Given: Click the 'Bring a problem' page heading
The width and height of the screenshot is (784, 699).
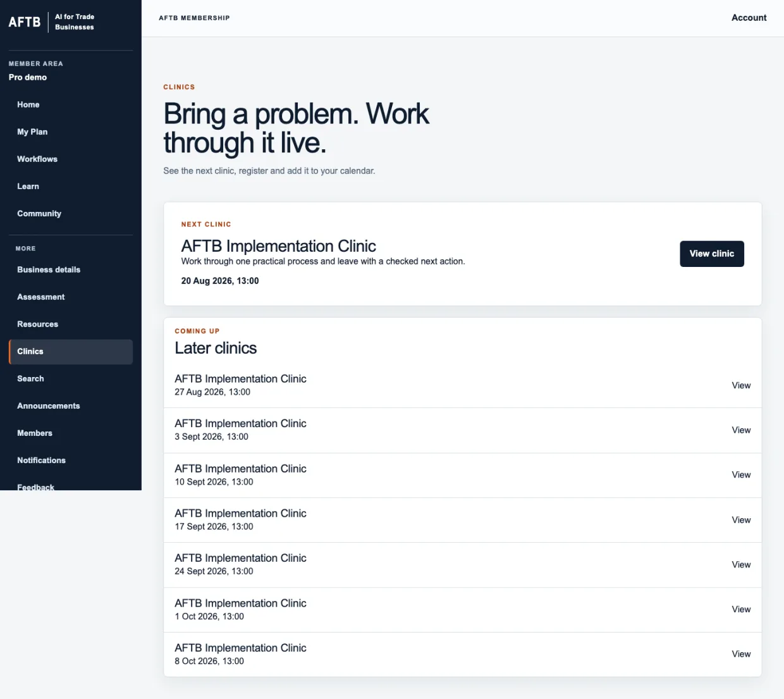Looking at the screenshot, I should [x=296, y=128].
